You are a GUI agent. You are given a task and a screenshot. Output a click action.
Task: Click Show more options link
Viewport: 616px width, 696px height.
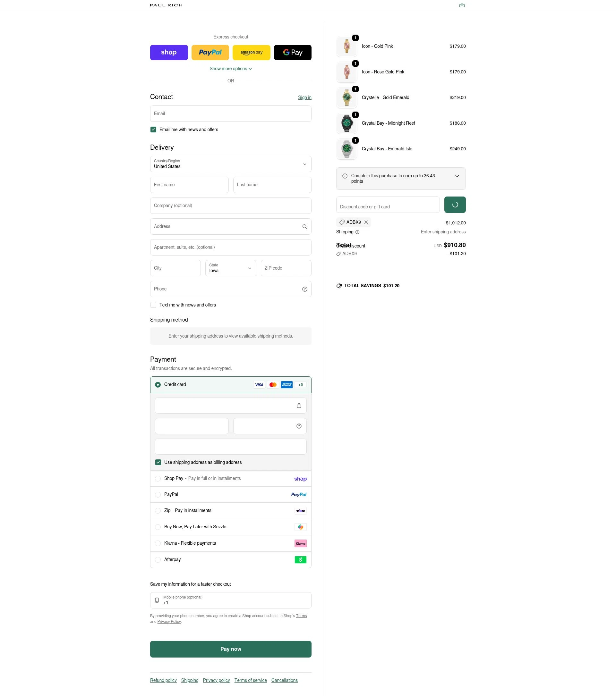click(230, 68)
